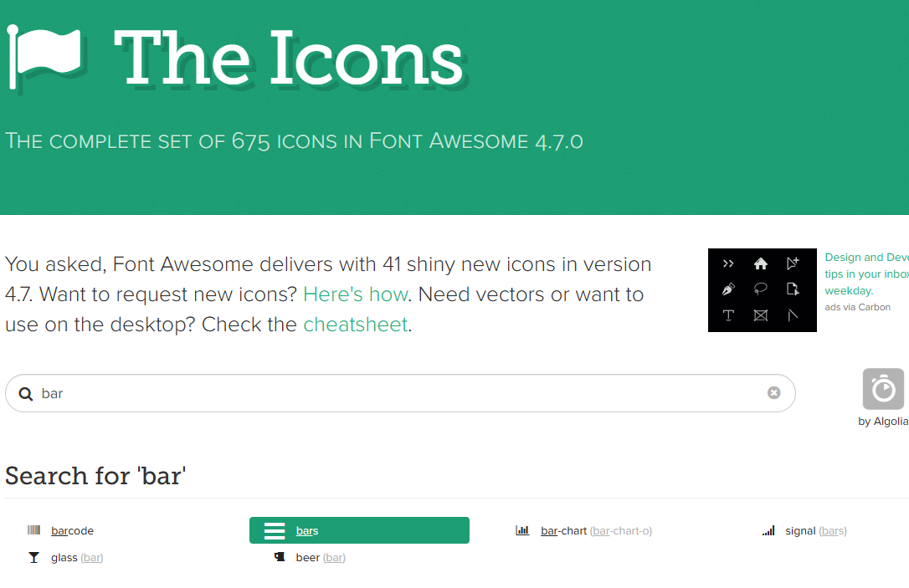The height and width of the screenshot is (588, 909).
Task: Click the ads via Carbon link
Action: (x=857, y=307)
